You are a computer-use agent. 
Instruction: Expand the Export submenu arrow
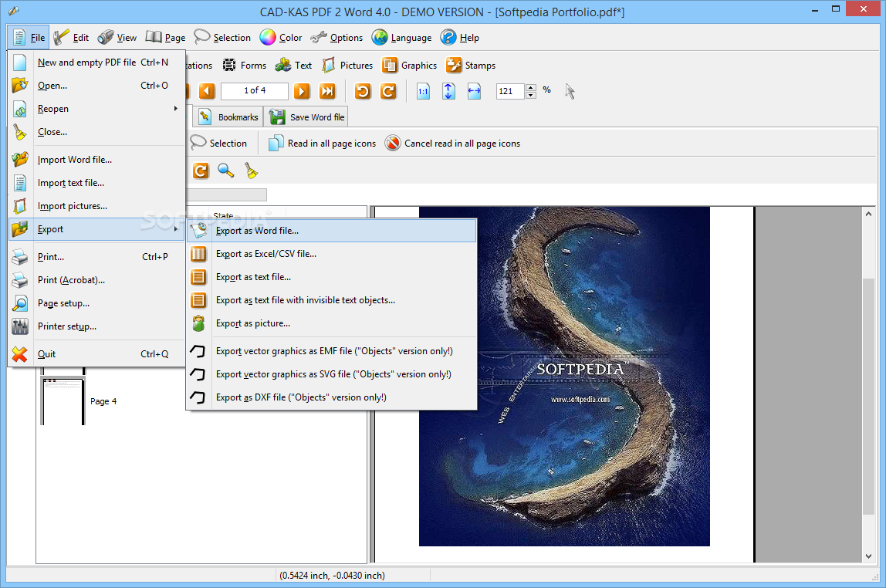coord(176,229)
